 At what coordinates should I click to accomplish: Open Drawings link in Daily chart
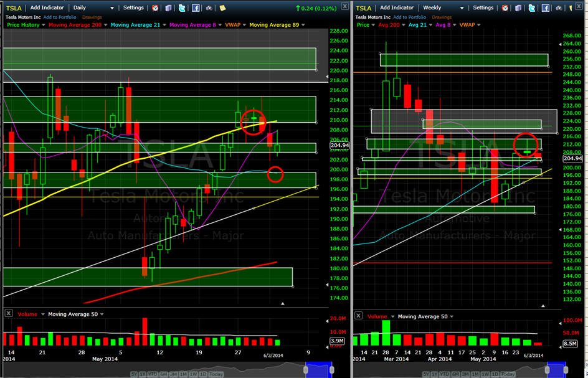pos(91,17)
